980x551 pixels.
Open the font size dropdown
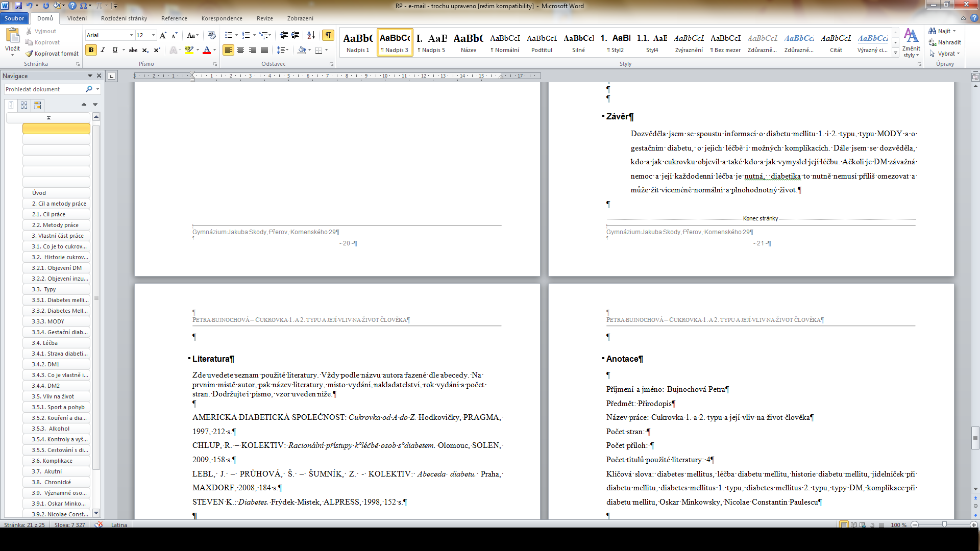tap(153, 35)
